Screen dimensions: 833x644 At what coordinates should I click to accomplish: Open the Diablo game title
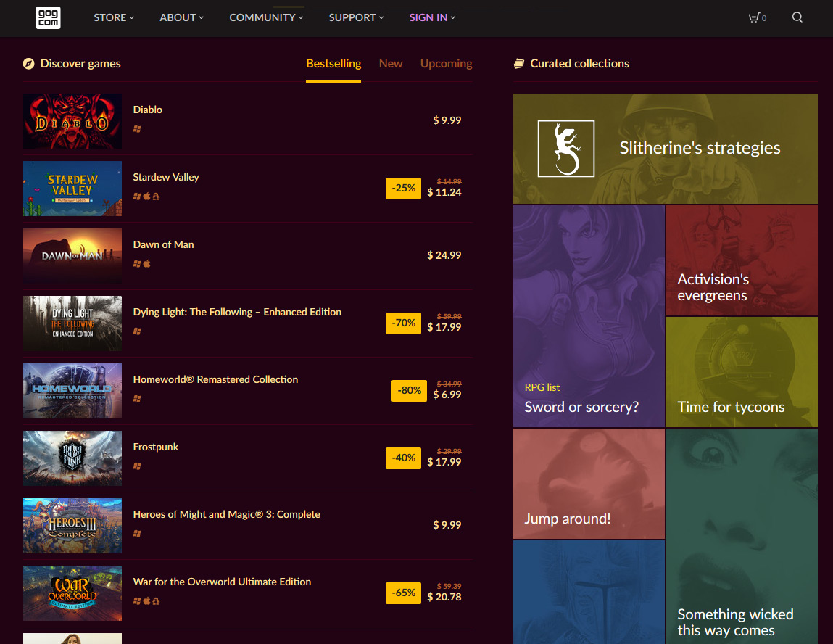coord(148,110)
